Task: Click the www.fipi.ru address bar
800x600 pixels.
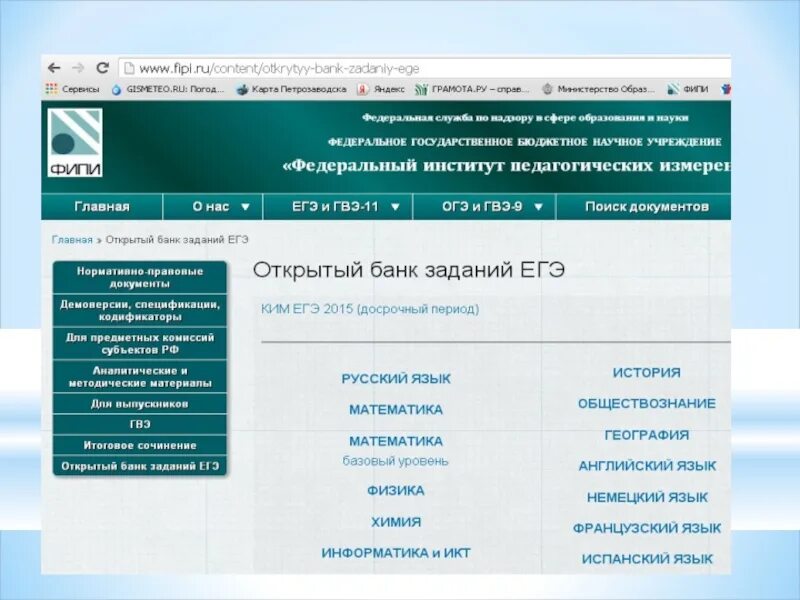Action: click(425, 68)
